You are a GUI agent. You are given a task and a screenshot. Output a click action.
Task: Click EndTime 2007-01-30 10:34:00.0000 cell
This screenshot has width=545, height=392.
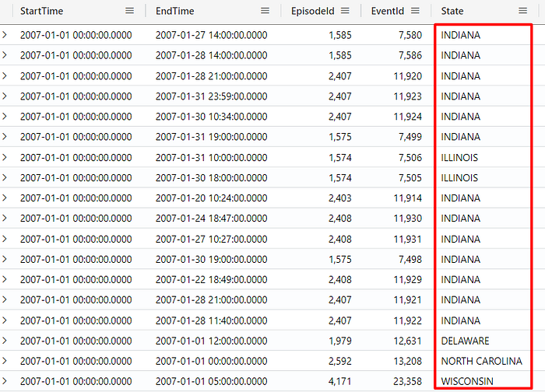pos(211,116)
